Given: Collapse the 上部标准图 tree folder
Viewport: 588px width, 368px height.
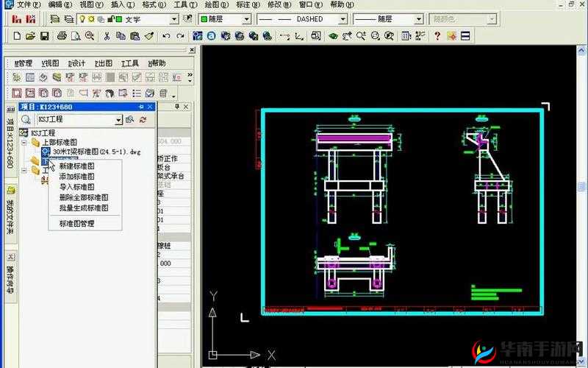Looking at the screenshot, I should coord(24,142).
